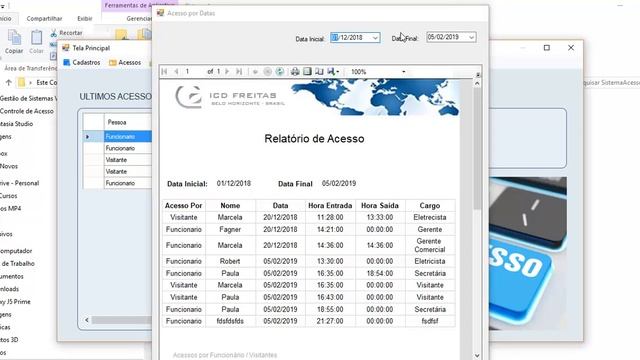Open Gerenciar ribbon tab in Explorer
This screenshot has height=360, width=640.
click(139, 18)
